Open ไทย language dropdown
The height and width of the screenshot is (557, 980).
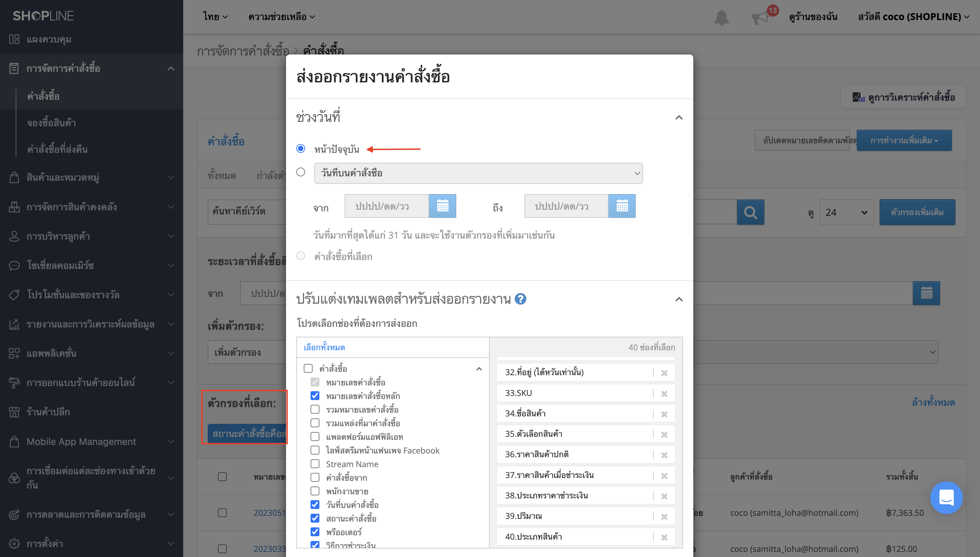pos(215,17)
